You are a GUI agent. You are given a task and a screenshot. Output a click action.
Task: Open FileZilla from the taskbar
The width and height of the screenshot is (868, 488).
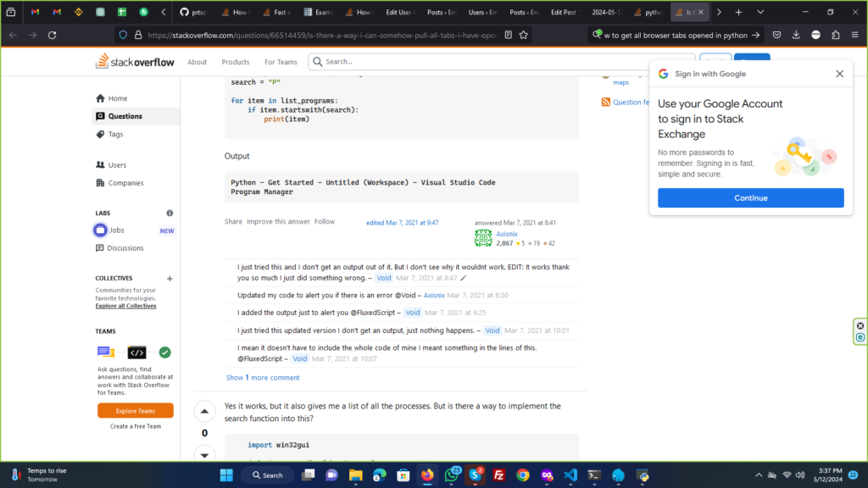(x=499, y=475)
